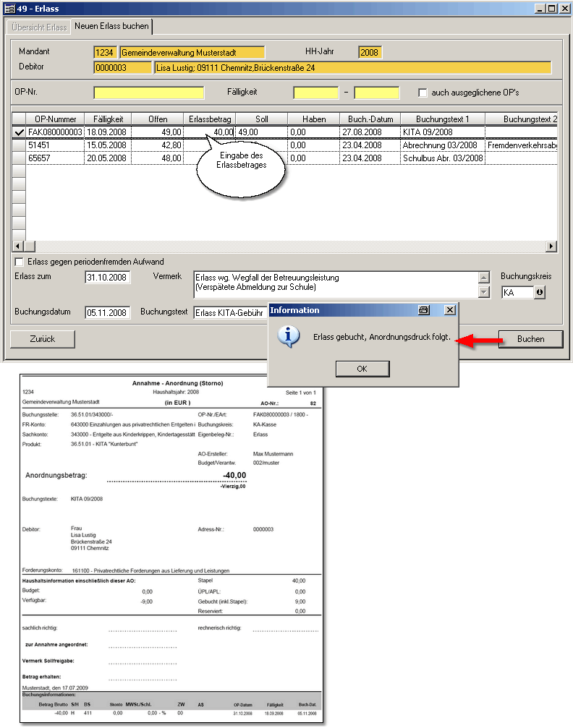Select row header of OP-Nummer 51451
Viewport: 573px width, 728px height.
point(20,145)
